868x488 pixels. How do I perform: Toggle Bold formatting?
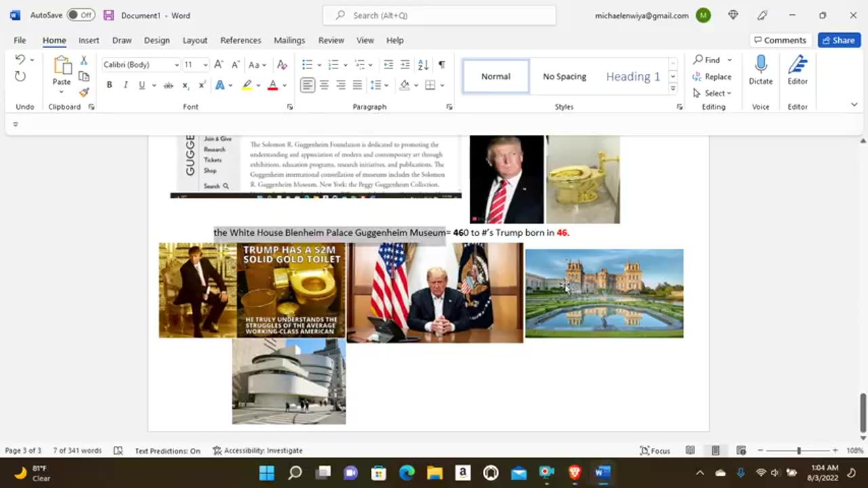(x=109, y=85)
